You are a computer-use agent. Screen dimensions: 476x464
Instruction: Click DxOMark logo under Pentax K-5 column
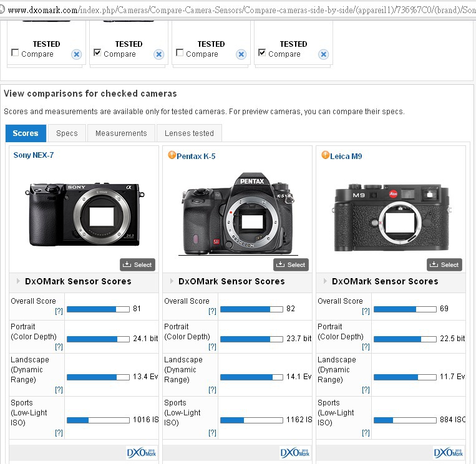click(x=295, y=453)
